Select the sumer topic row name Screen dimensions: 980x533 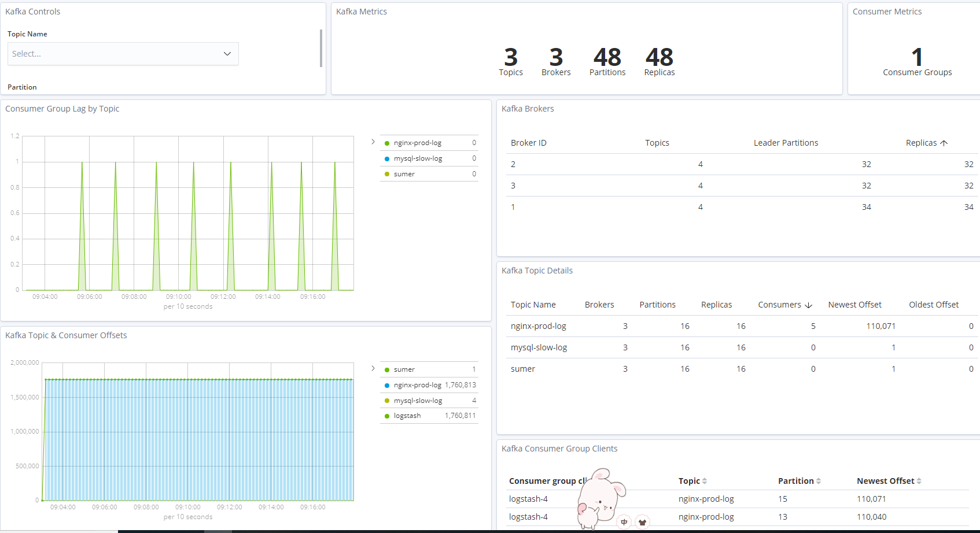[x=523, y=369]
